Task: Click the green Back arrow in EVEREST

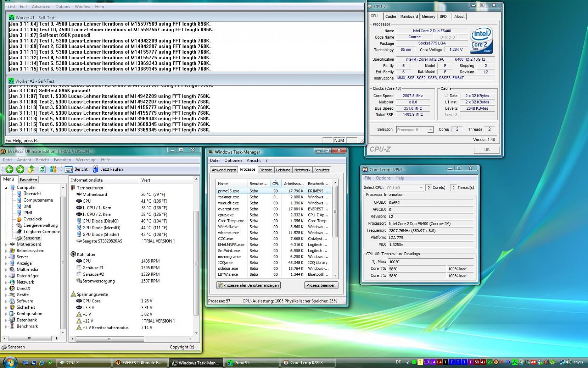Action: [10, 169]
